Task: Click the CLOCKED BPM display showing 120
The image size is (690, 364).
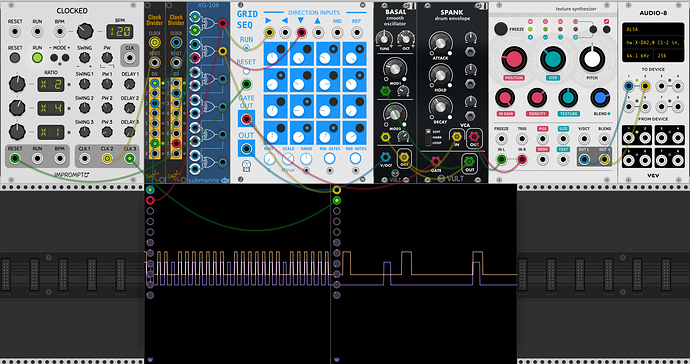Action: (119, 31)
